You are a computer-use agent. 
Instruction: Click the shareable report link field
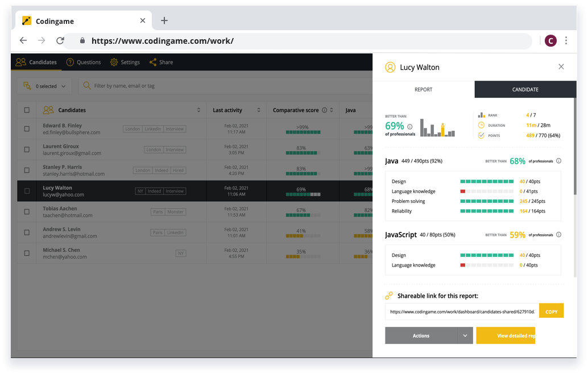(461, 311)
